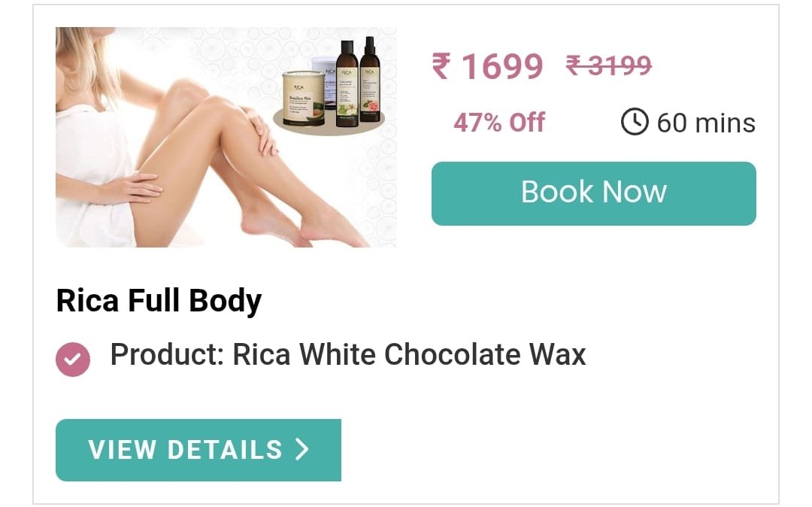Image resolution: width=812 pixels, height=507 pixels.
Task: Click the discounted price 1699
Action: click(501, 66)
